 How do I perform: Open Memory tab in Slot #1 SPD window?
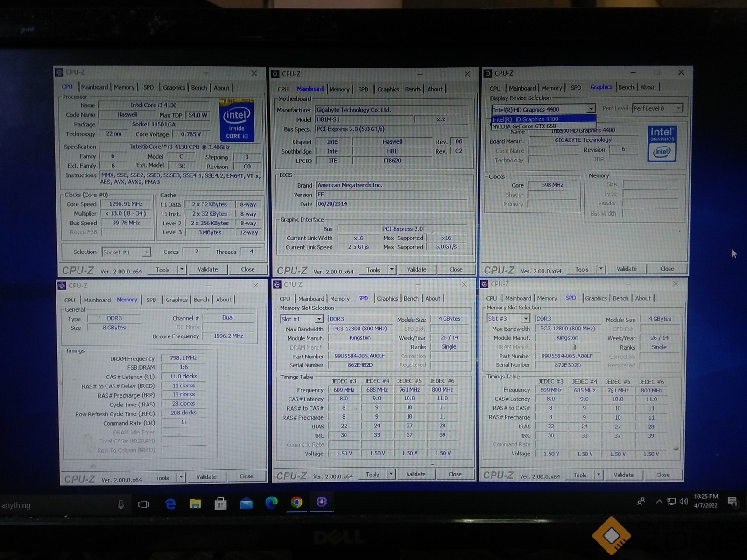click(339, 299)
